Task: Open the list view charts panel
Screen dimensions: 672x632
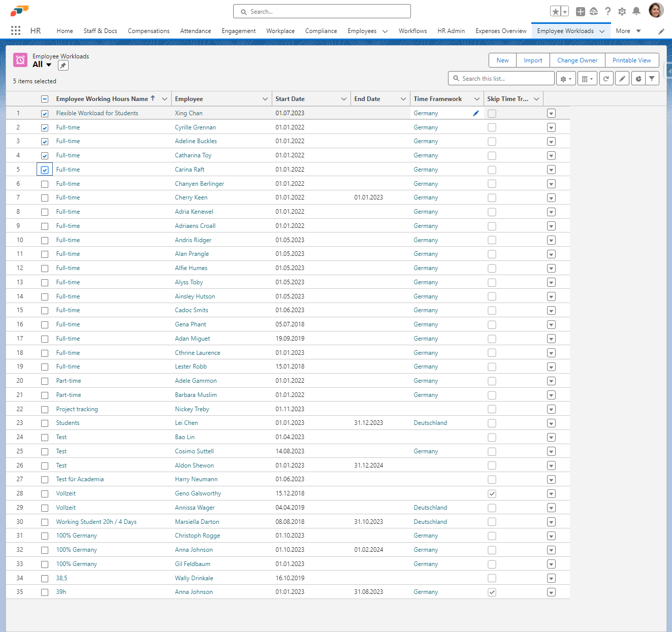Action: click(x=638, y=78)
